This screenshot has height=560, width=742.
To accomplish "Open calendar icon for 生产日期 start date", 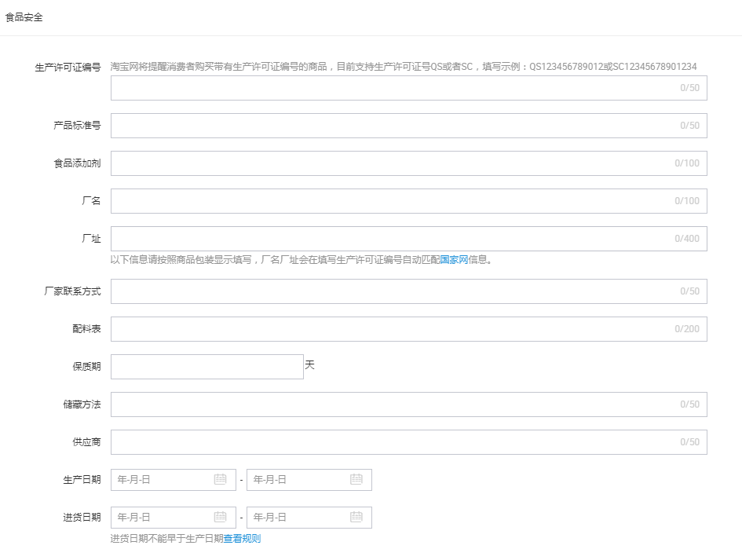I will tap(220, 480).
